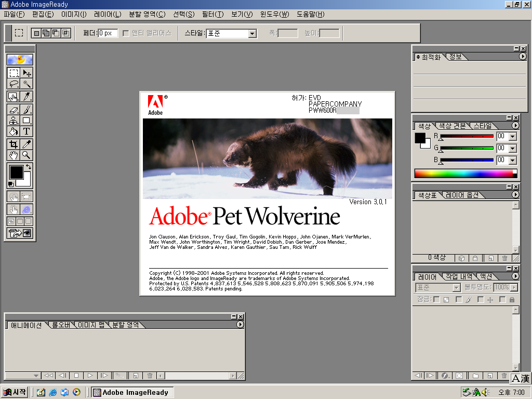Select the Paintbrush tool

(26, 110)
